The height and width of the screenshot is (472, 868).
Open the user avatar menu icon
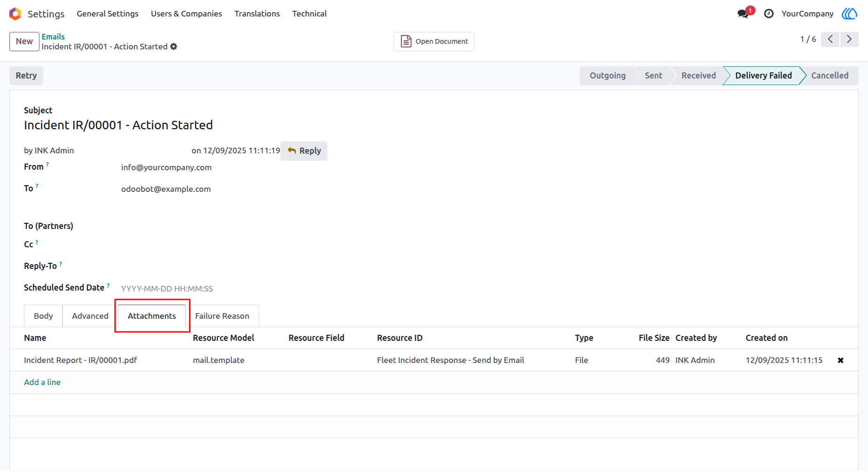(849, 14)
